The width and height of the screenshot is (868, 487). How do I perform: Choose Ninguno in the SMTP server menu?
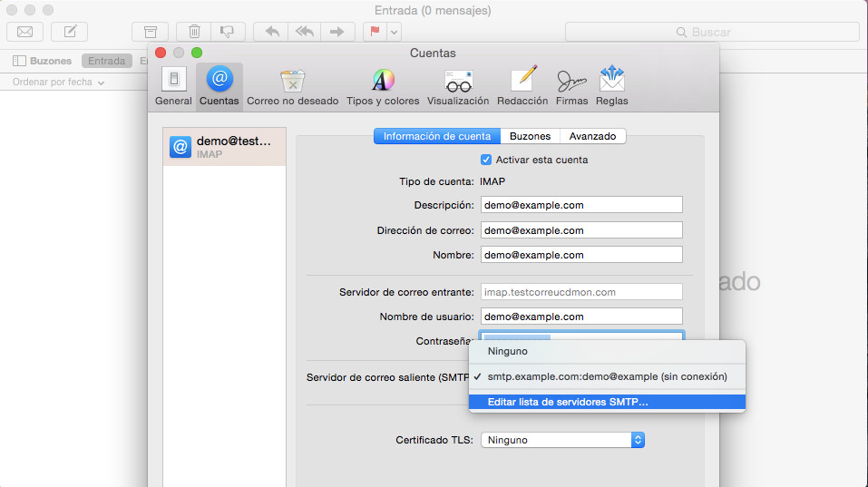(x=607, y=351)
